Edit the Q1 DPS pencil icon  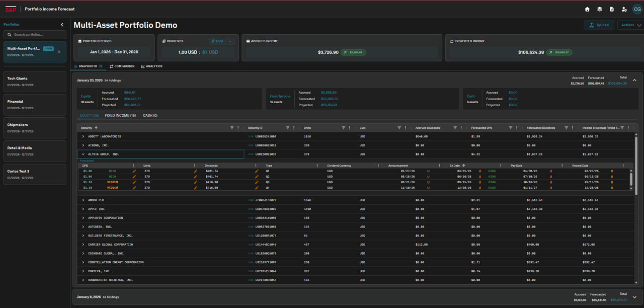(x=134, y=171)
